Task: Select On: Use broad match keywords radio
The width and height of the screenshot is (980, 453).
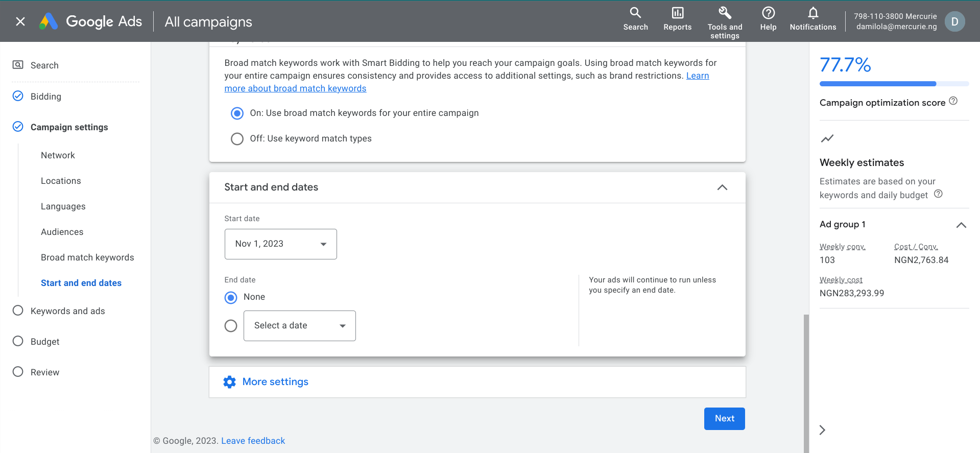Action: (237, 113)
